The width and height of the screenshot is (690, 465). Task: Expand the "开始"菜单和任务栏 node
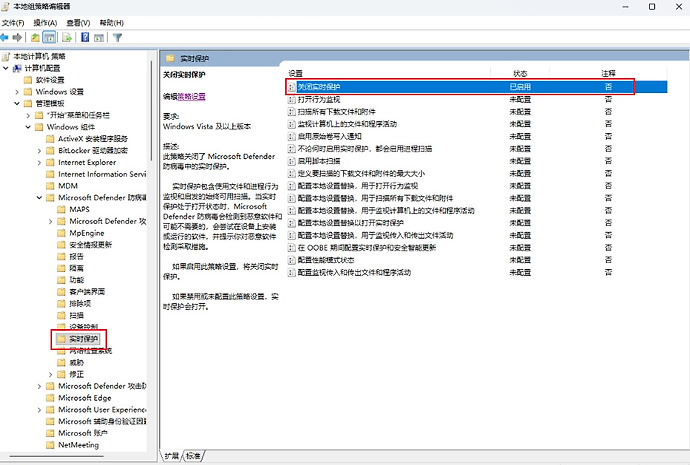(x=28, y=115)
